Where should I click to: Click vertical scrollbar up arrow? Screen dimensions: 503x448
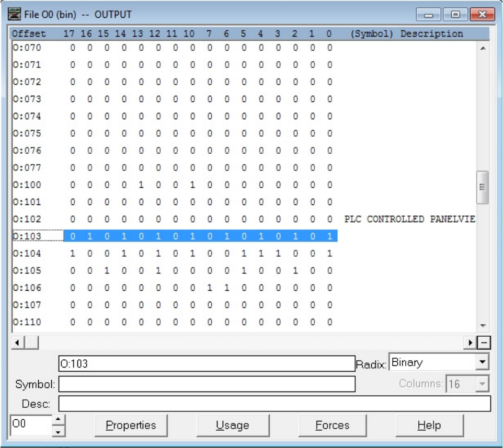coord(483,49)
